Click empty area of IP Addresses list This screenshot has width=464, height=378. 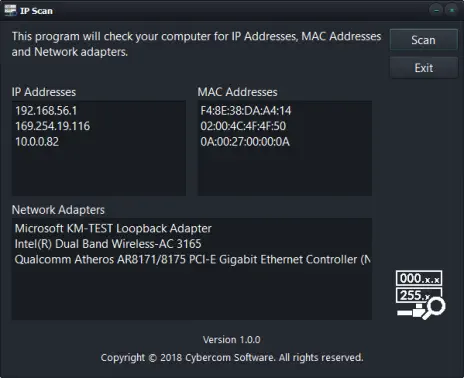[x=99, y=173]
